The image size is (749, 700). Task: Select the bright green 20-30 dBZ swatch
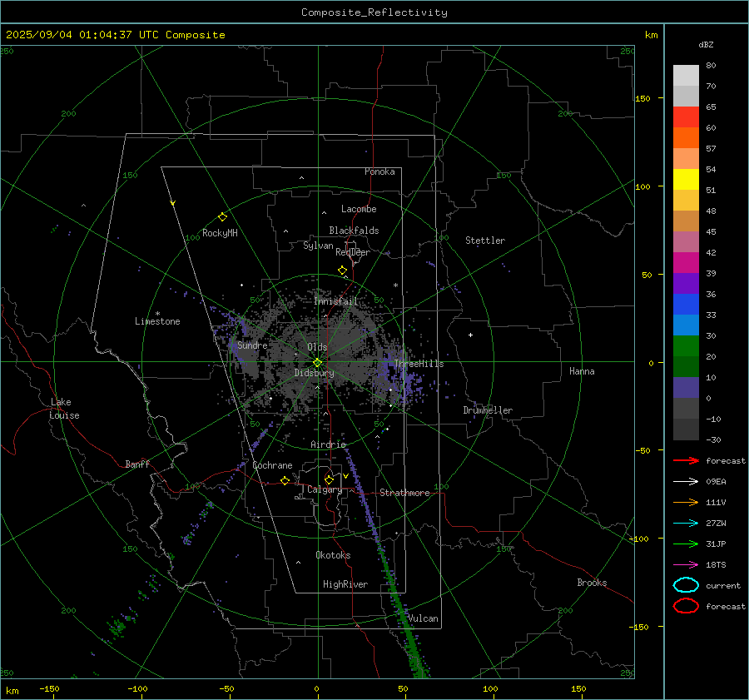686,346
